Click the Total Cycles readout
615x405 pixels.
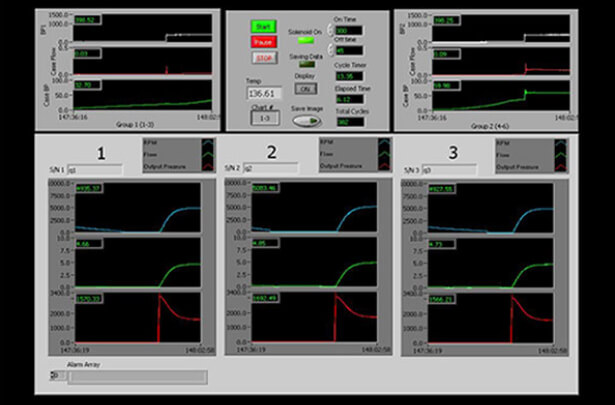350,122
